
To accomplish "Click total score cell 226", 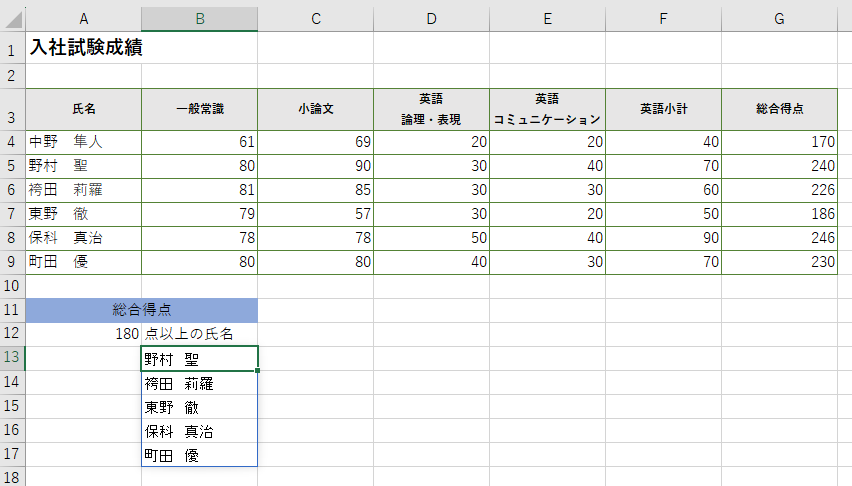I will point(779,190).
